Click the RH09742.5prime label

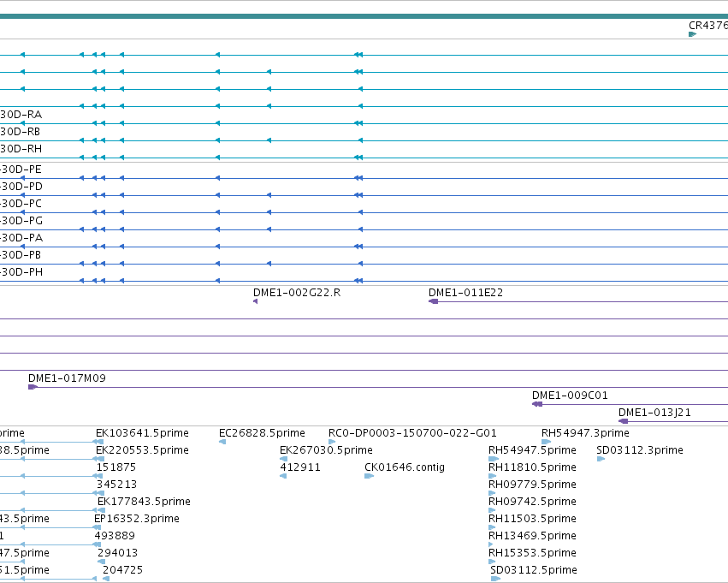(x=533, y=502)
